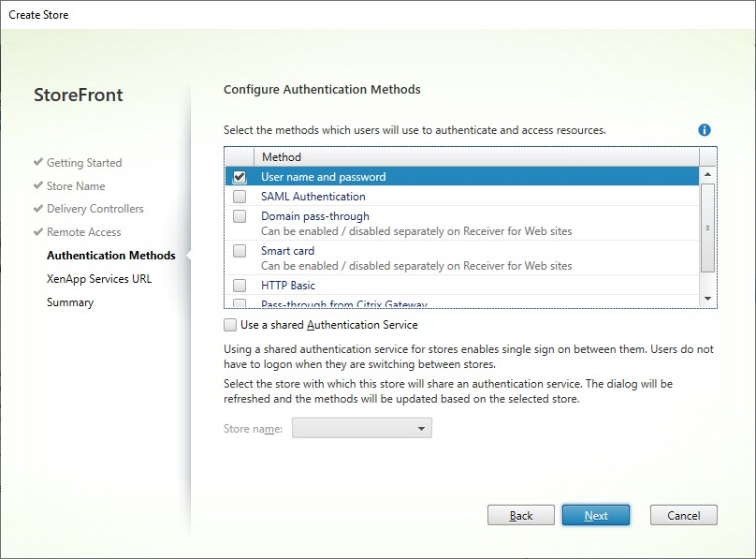Screen dimensions: 756x559
Task: Jump to the Remote Access step
Action: 83,232
